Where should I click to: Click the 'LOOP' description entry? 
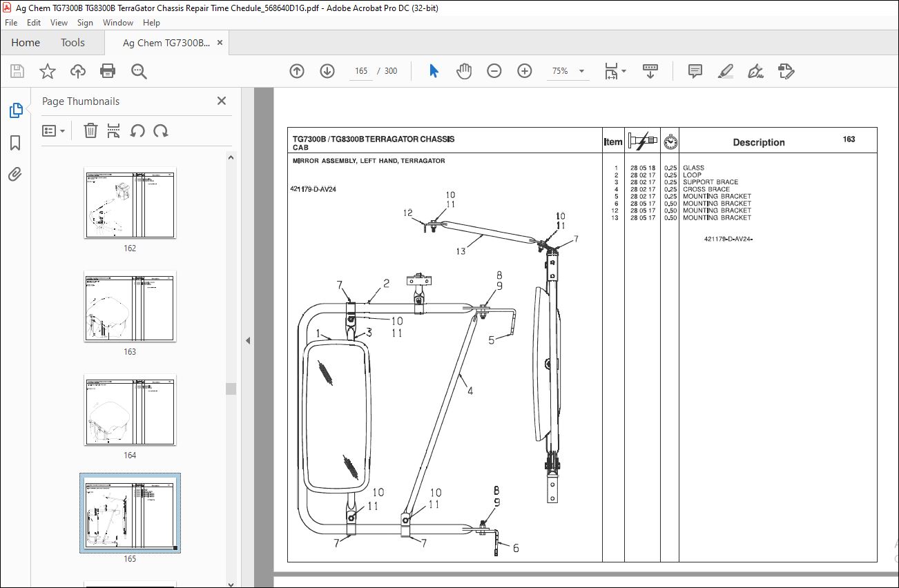pos(692,175)
